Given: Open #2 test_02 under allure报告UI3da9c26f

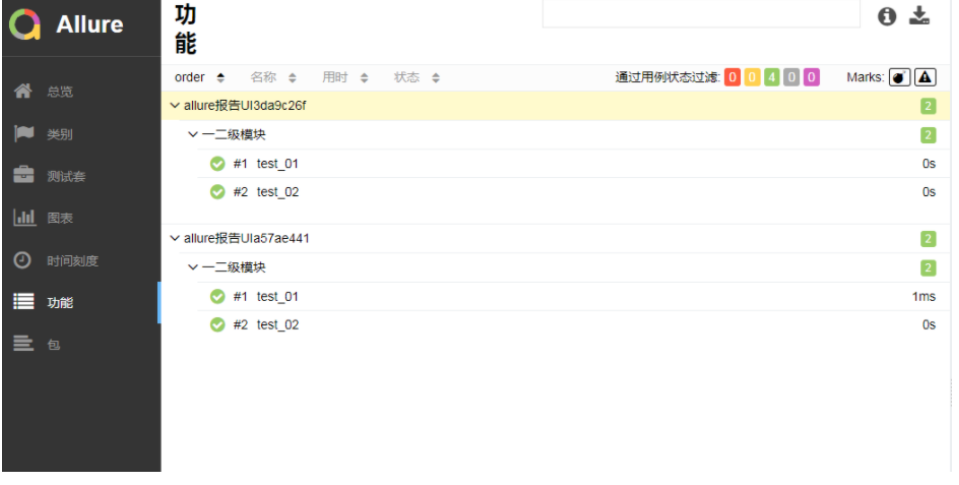Looking at the screenshot, I should [x=574, y=192].
